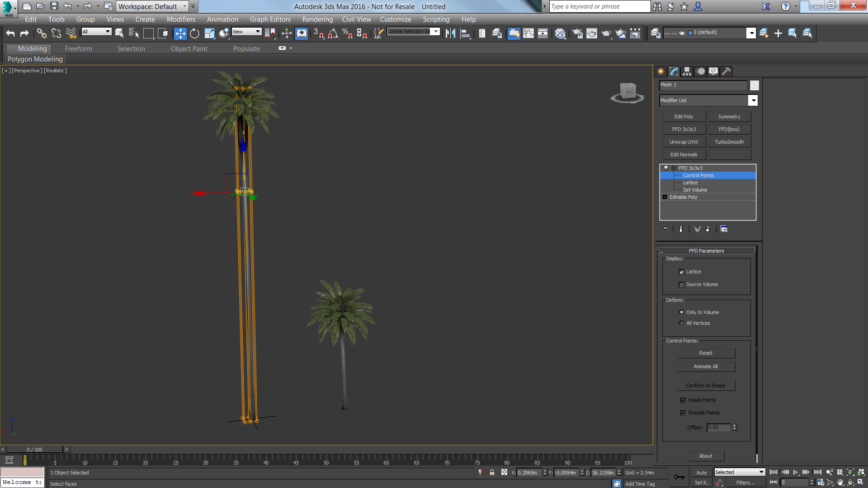Screen dimensions: 868x488
Task: Enable the Source Volume checkbox
Action: 681,285
